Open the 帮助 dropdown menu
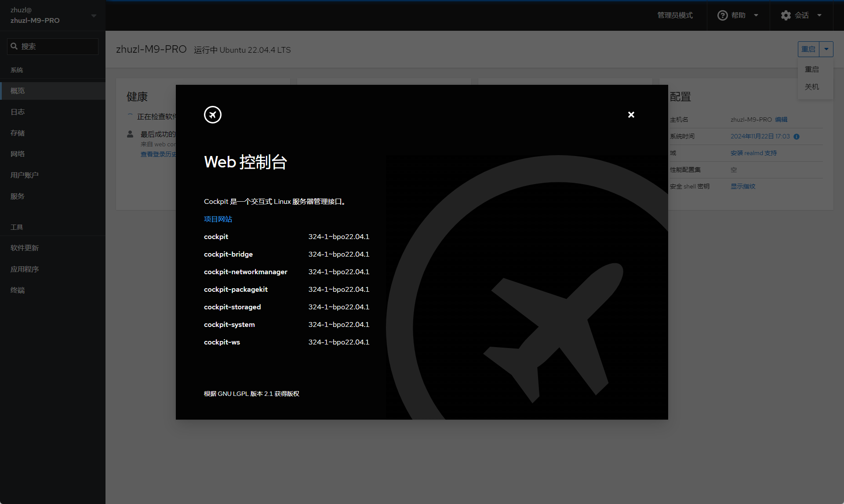 click(738, 15)
